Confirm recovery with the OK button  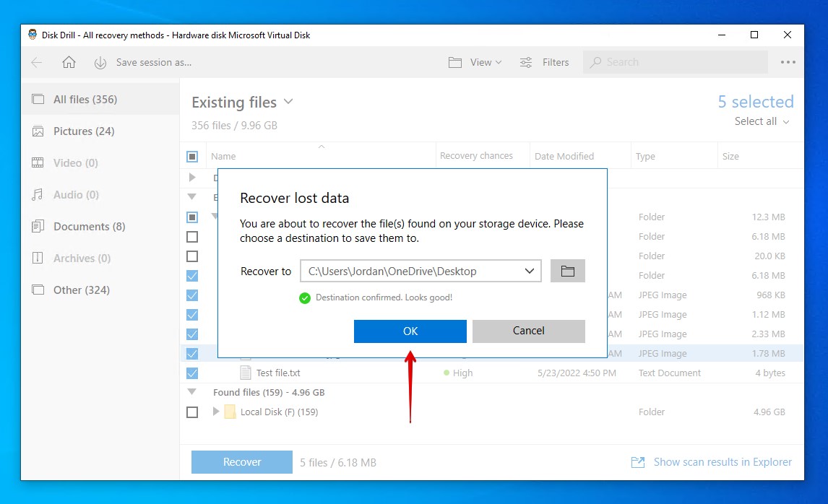coord(410,331)
